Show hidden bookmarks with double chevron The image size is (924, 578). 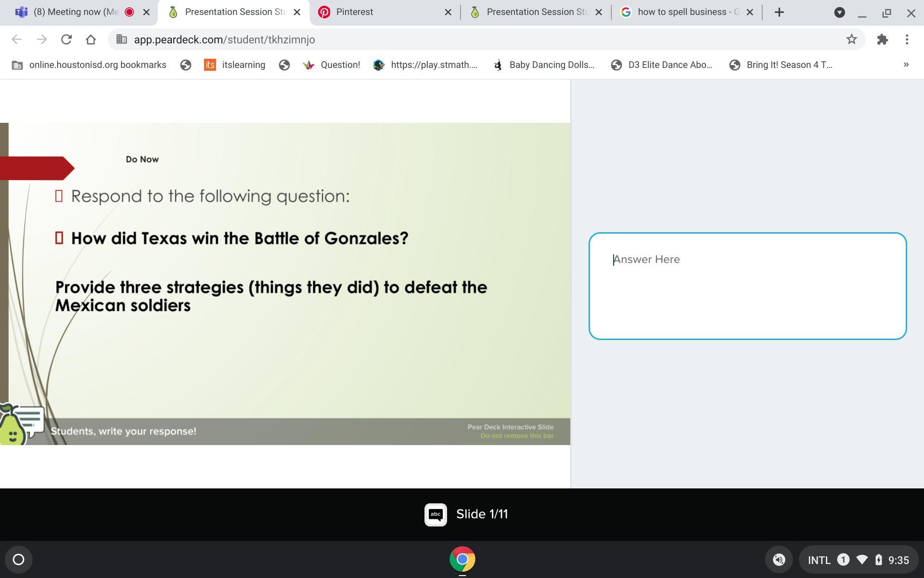point(906,65)
